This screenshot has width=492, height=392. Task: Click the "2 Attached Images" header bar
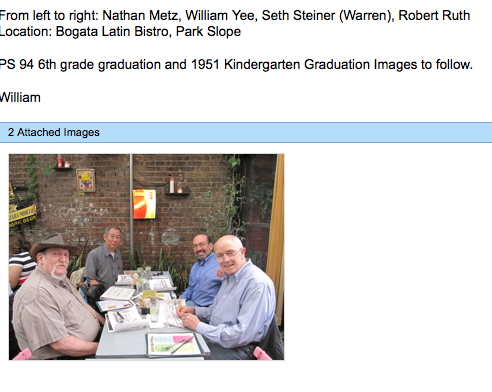click(246, 132)
